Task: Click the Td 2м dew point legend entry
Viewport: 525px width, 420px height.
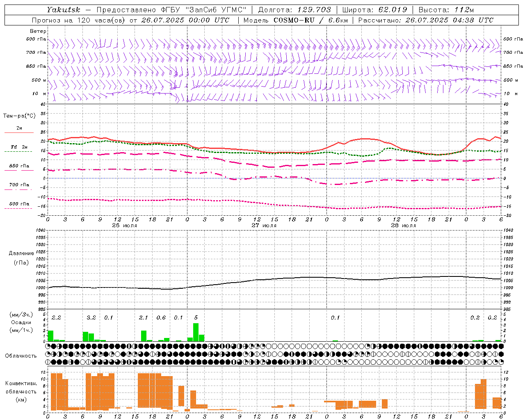Action: pyautogui.click(x=19, y=147)
